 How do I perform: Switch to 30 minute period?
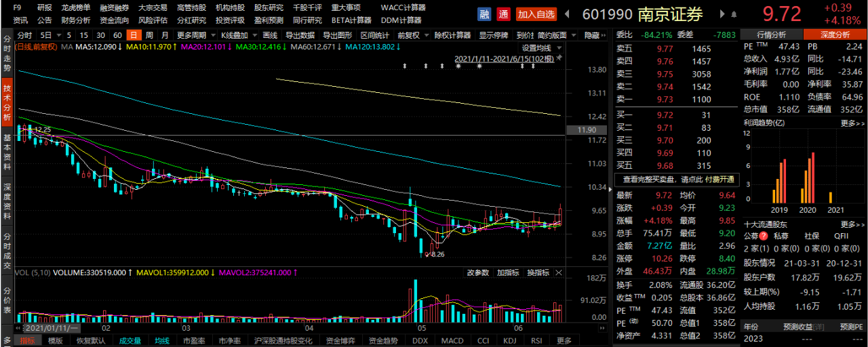[100, 35]
